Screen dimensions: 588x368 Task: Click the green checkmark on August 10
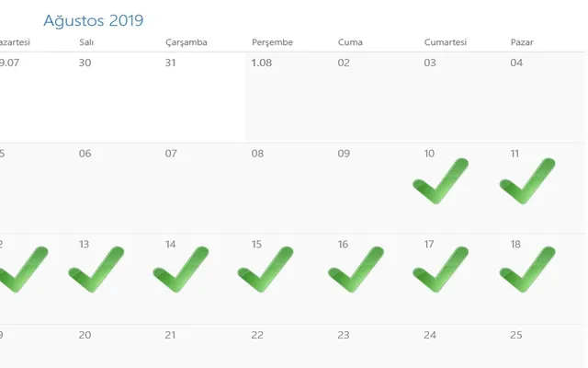click(439, 180)
